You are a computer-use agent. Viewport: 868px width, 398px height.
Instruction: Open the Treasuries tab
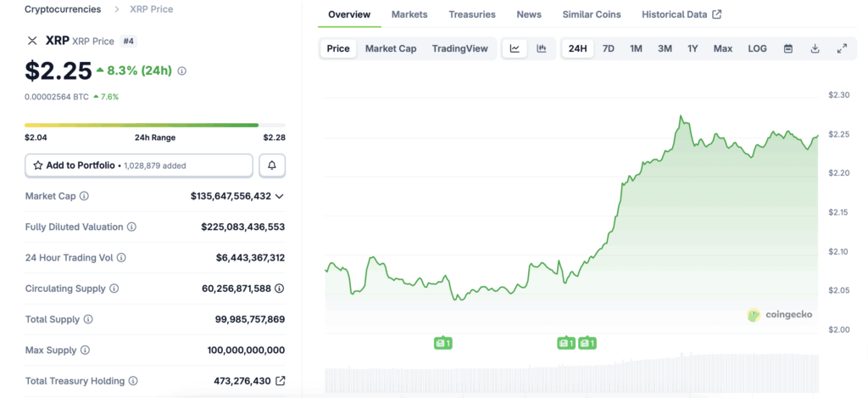[x=472, y=14]
